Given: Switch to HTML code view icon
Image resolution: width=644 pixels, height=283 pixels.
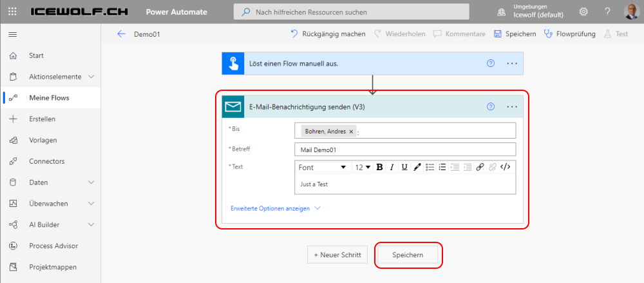Looking at the screenshot, I should coord(505,167).
